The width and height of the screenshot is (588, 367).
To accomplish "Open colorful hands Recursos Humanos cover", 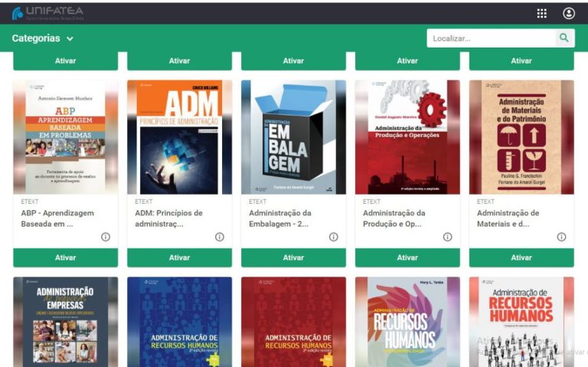I will [407, 322].
